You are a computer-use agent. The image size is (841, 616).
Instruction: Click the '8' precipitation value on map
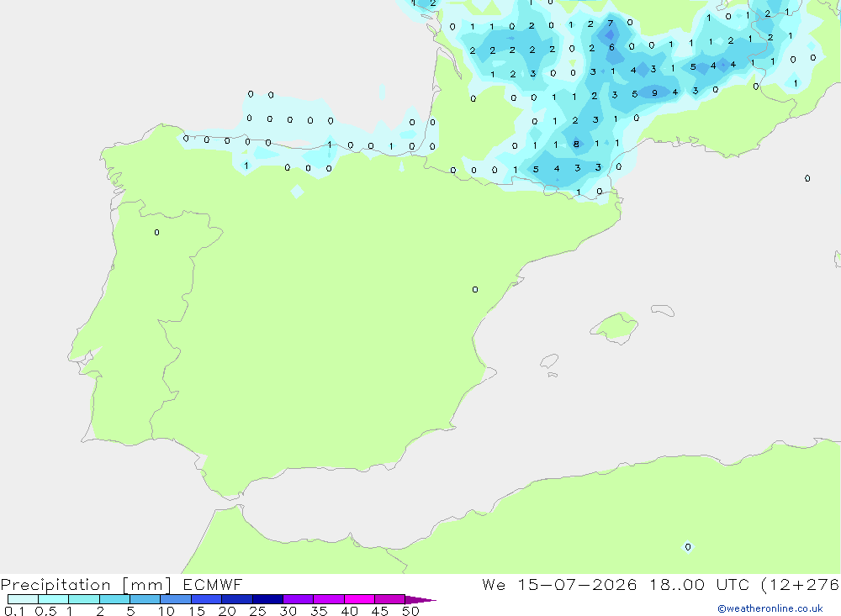click(x=576, y=144)
